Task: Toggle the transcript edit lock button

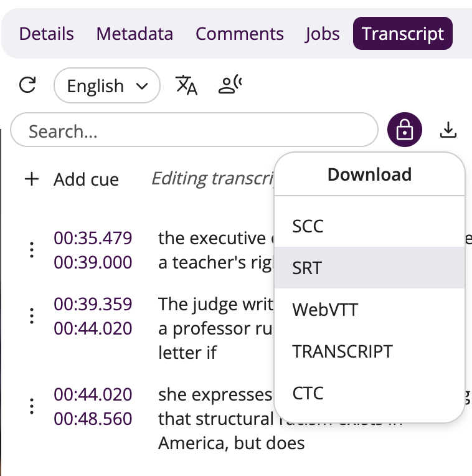Action: tap(405, 130)
